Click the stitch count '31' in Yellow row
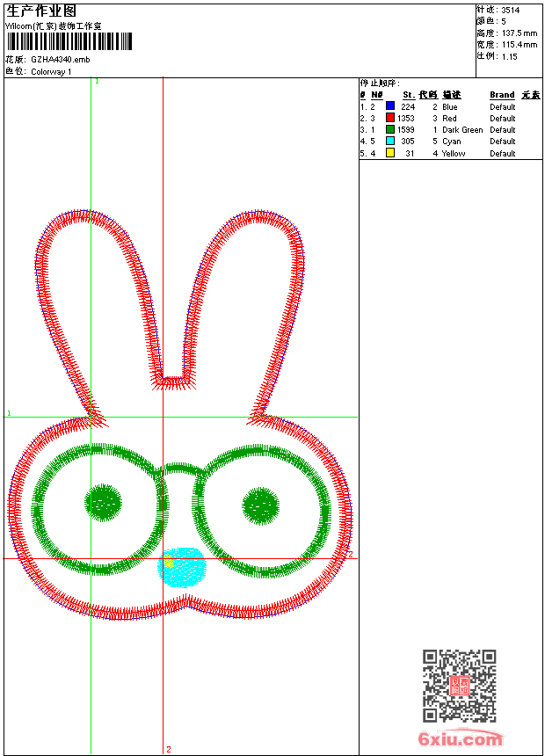 point(410,154)
